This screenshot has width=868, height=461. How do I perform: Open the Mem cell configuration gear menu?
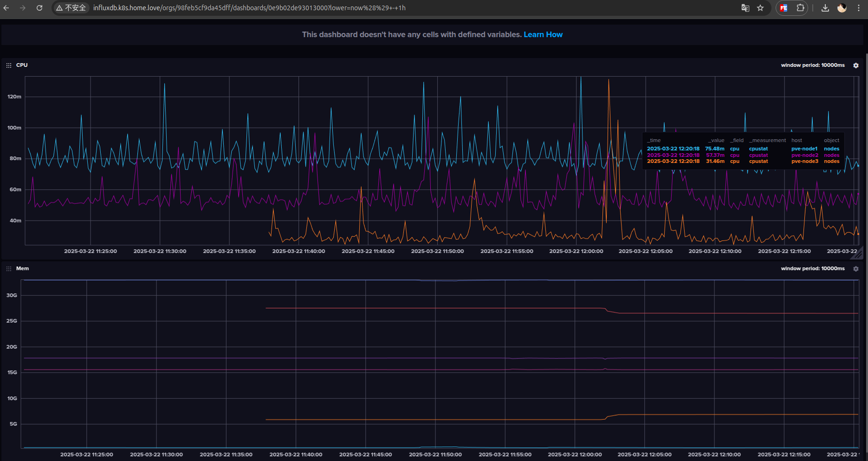click(855, 268)
